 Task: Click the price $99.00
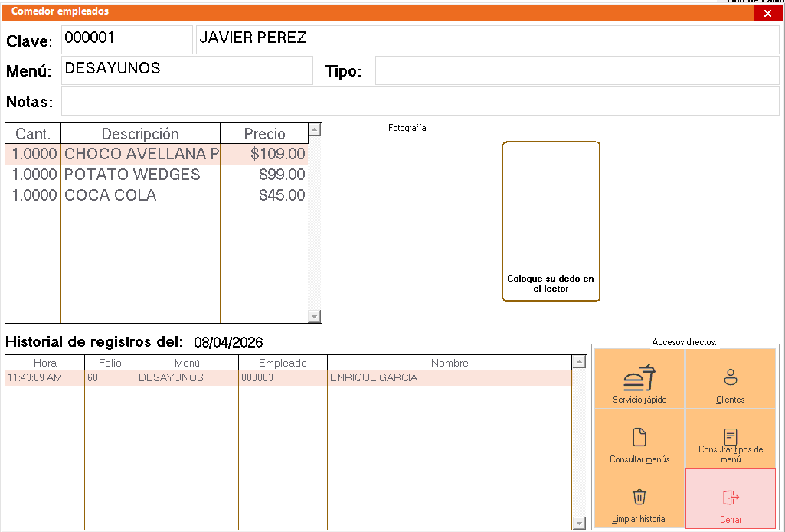pyautogui.click(x=282, y=175)
